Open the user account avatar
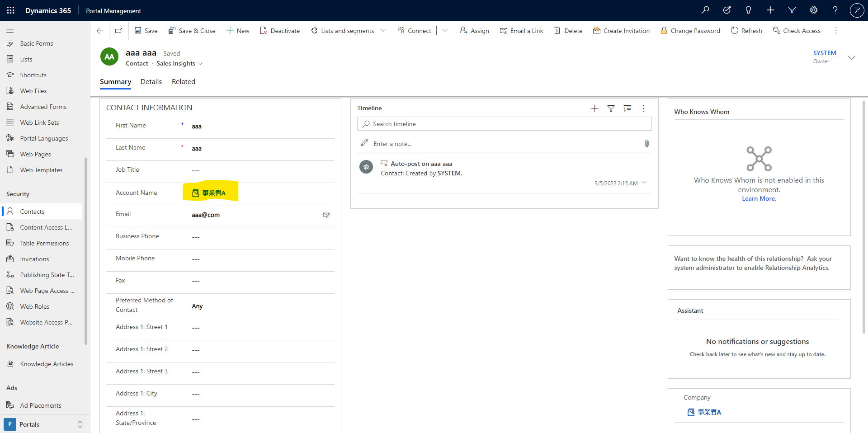Screen dimensions: 868x433 (x=857, y=10)
